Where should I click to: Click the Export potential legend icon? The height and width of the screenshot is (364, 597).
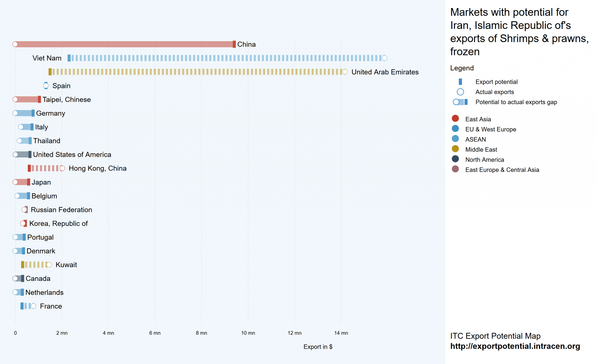(x=460, y=82)
